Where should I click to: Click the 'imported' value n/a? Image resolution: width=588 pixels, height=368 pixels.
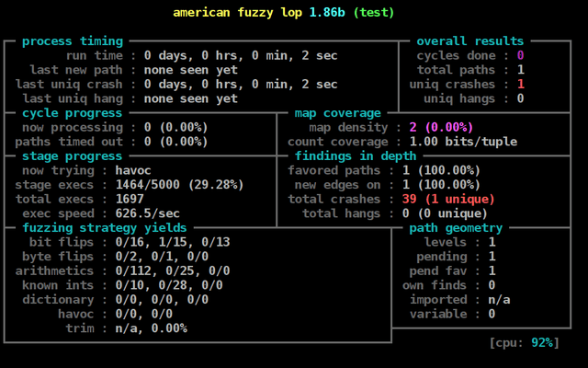(499, 300)
